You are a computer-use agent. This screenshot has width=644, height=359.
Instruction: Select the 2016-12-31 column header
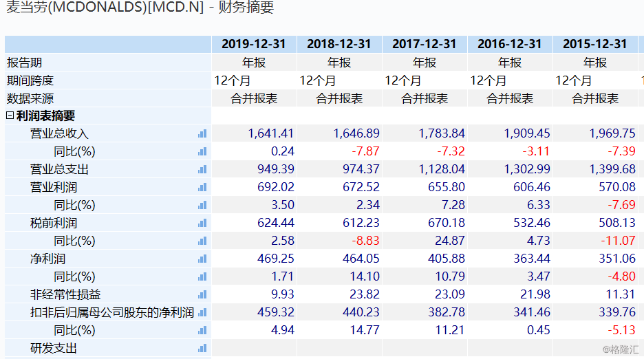510,44
